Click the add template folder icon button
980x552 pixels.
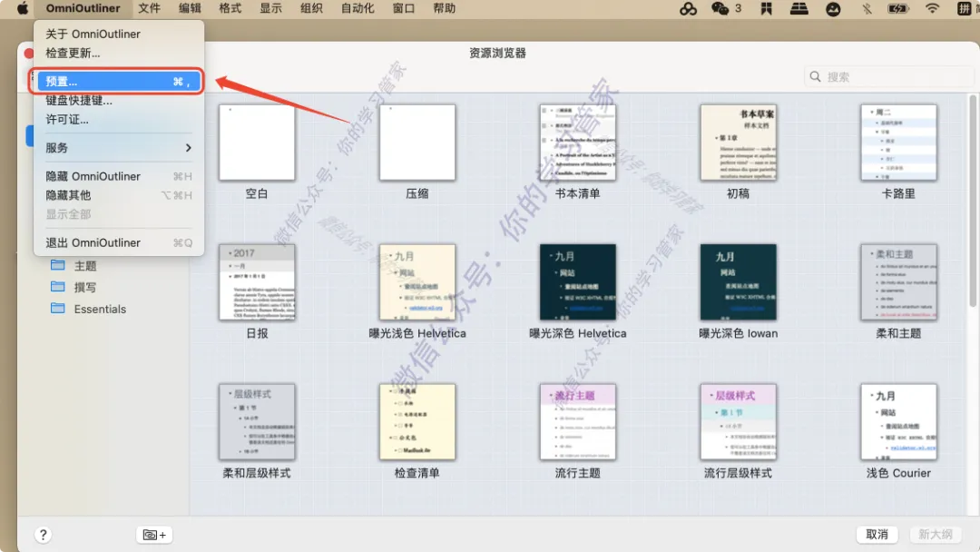(154, 535)
